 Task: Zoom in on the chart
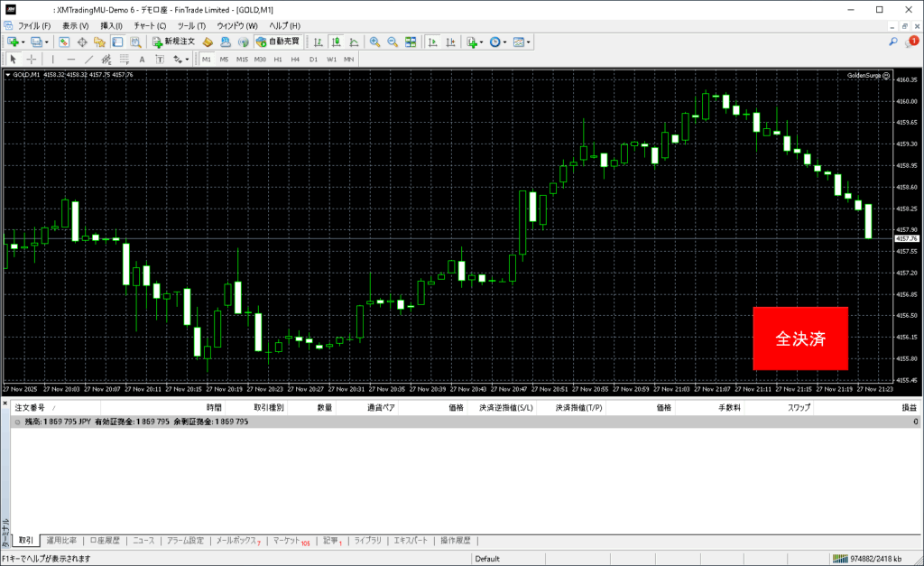(375, 42)
